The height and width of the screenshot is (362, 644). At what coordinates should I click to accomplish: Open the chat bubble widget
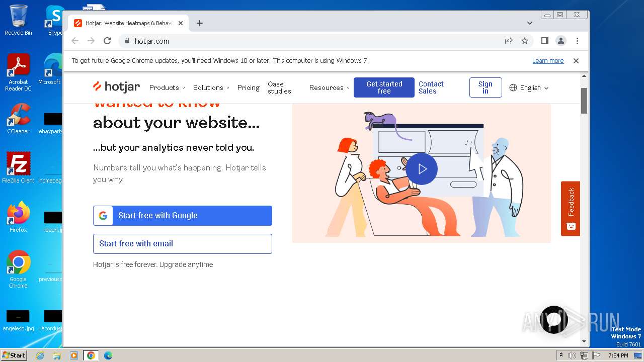pos(553,320)
